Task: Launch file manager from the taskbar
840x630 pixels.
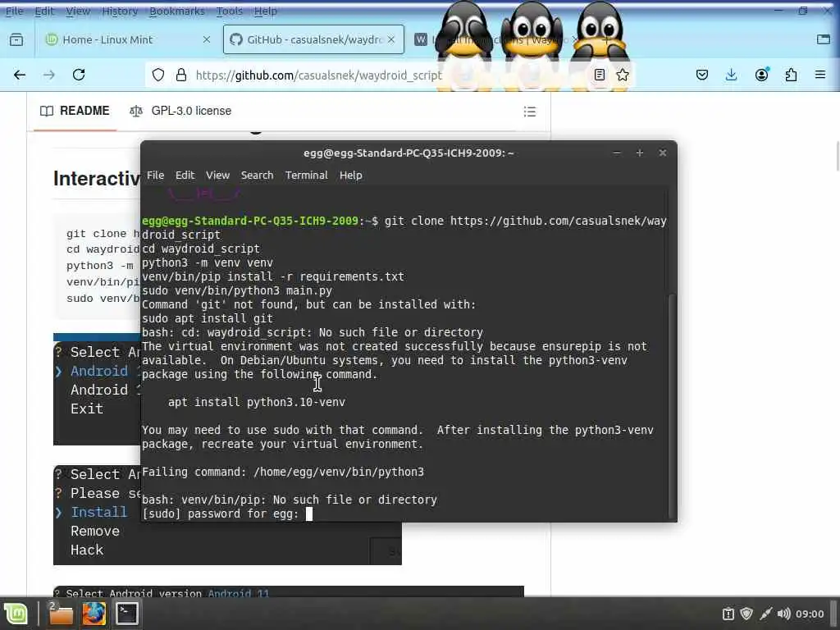Action: tap(61, 614)
